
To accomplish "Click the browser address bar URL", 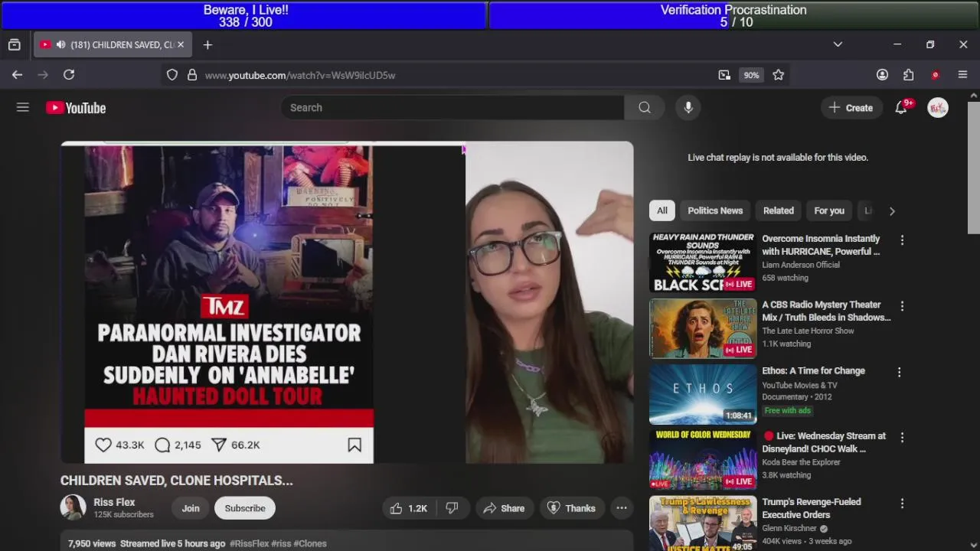I will (x=300, y=75).
